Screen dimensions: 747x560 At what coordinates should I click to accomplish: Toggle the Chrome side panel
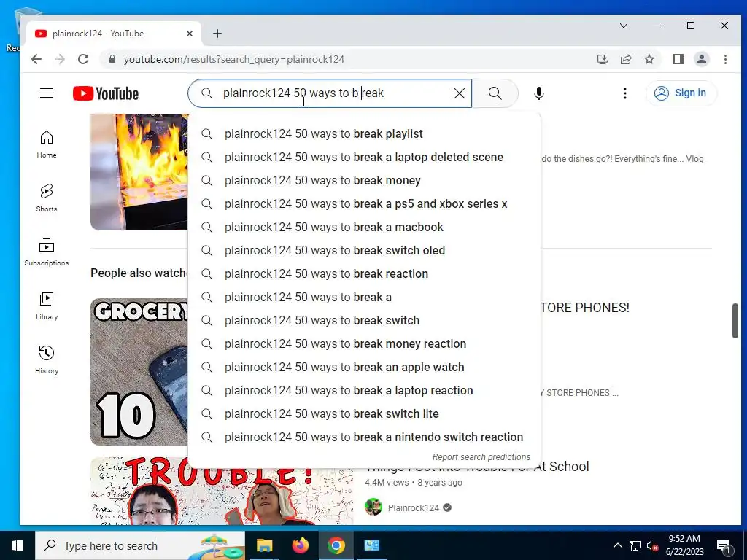(678, 59)
